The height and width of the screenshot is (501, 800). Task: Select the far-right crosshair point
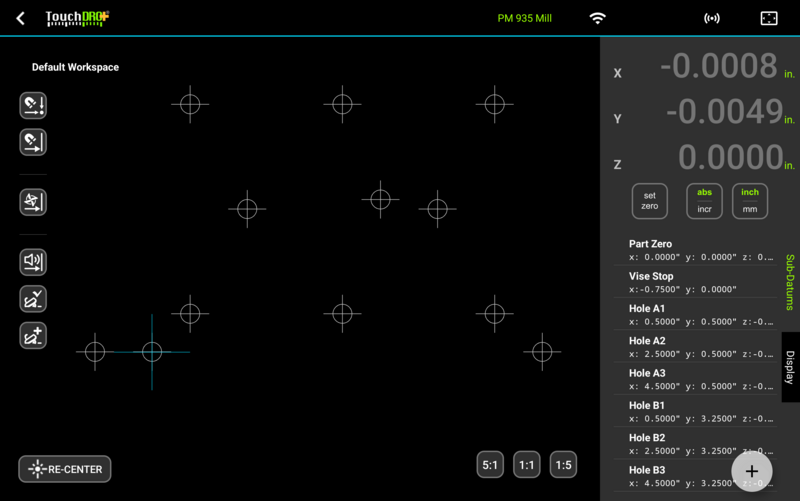(542, 352)
